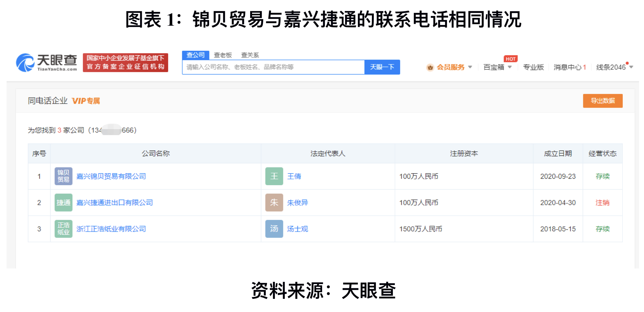This screenshot has width=644, height=312.
Task: Click the 会员服务 crown icon
Action: pos(430,67)
